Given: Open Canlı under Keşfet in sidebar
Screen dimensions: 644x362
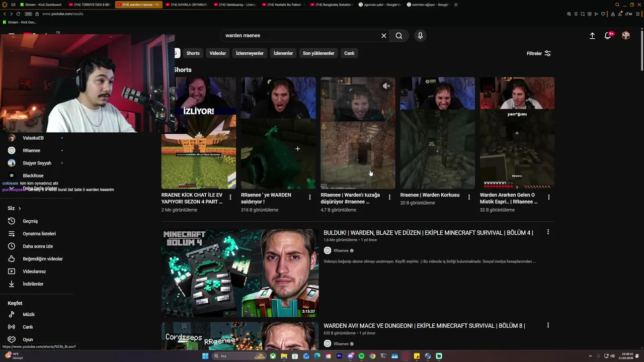Looking at the screenshot, I should pyautogui.click(x=28, y=327).
